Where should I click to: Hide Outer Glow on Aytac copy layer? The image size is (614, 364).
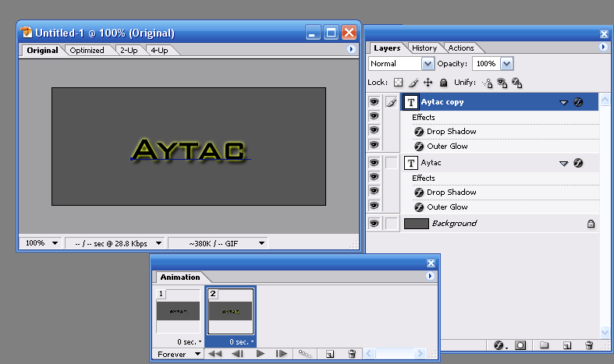click(374, 145)
